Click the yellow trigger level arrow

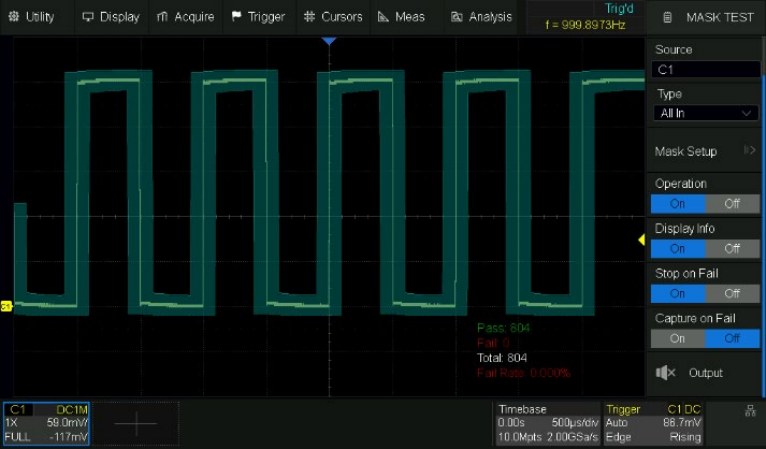coord(641,239)
